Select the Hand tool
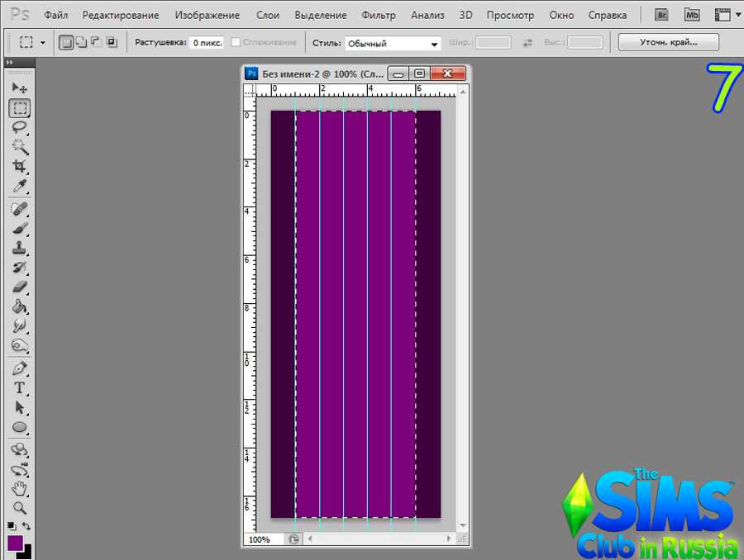The height and width of the screenshot is (560, 744). 20,488
